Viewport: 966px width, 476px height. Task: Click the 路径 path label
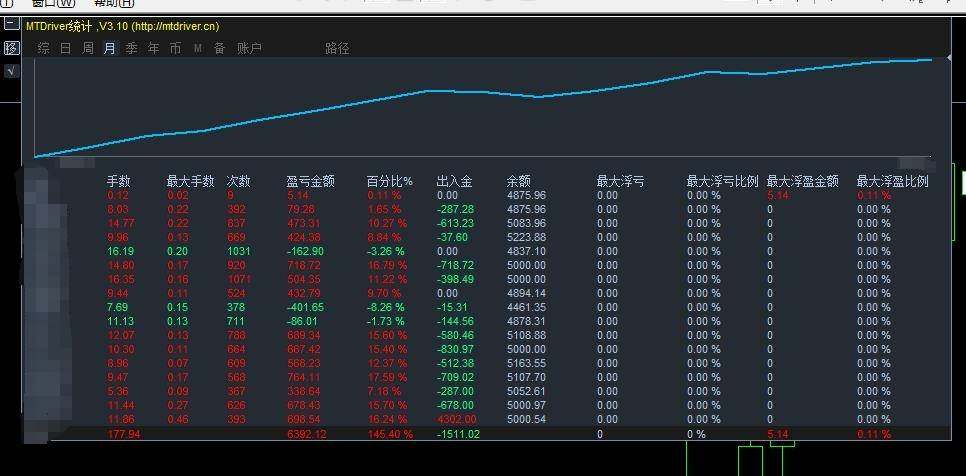pyautogui.click(x=337, y=48)
